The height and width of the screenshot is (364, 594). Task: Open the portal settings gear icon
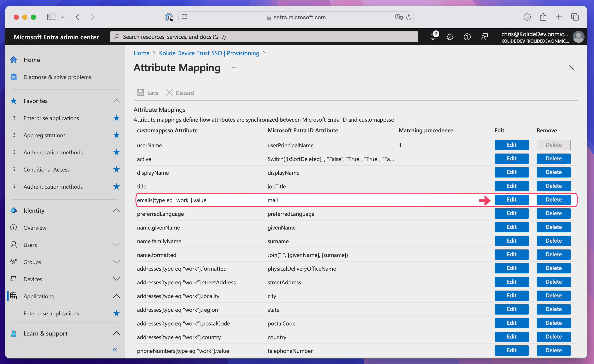pyautogui.click(x=450, y=37)
